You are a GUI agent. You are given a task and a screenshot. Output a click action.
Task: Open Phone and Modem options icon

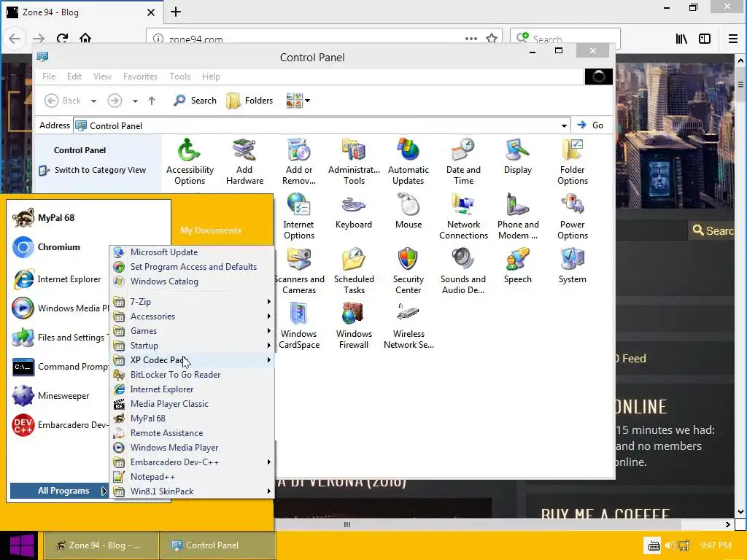tap(518, 217)
